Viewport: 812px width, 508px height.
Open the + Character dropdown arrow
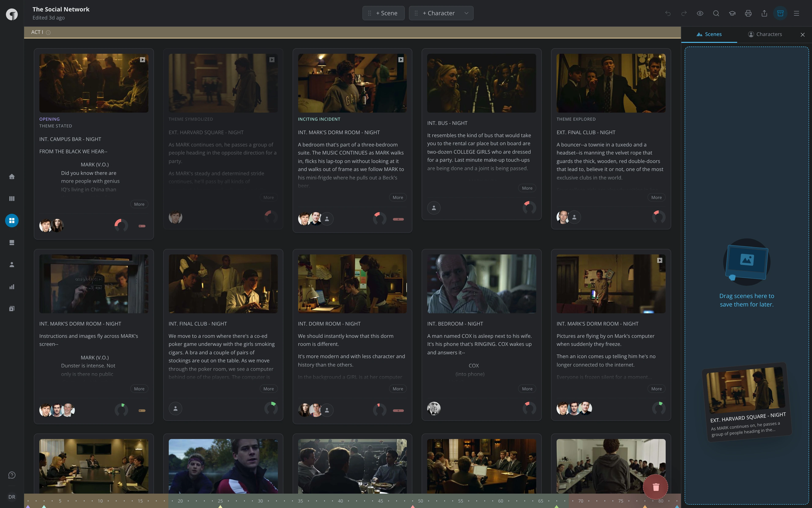coord(466,13)
